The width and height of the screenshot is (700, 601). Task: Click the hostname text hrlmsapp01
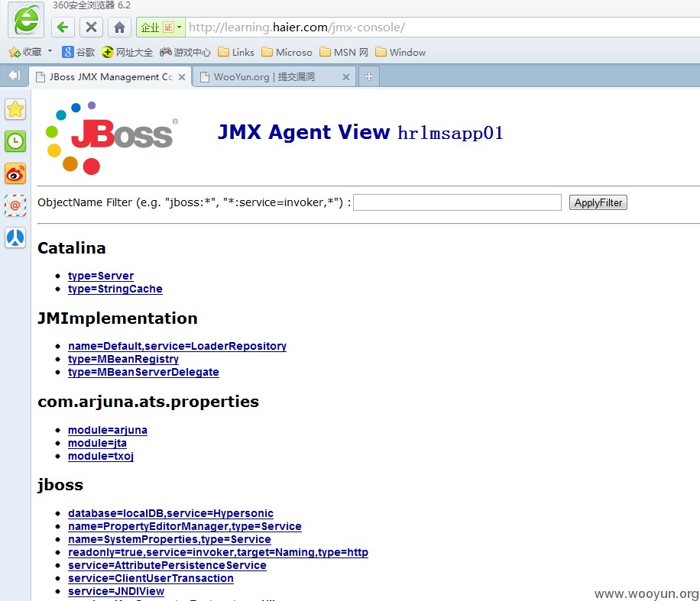pyautogui.click(x=450, y=133)
